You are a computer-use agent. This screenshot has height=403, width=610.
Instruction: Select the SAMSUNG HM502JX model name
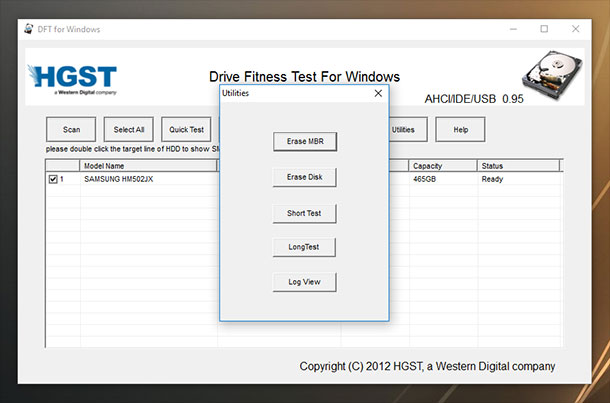[x=119, y=179]
